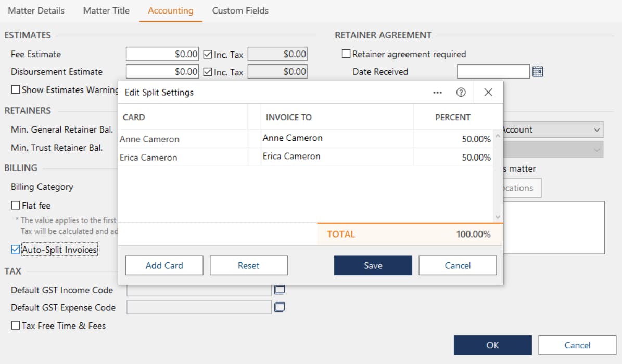Screen dimensions: 622x364
Task: Toggle Tax Free Time & Fees checkbox
Action: (16, 326)
